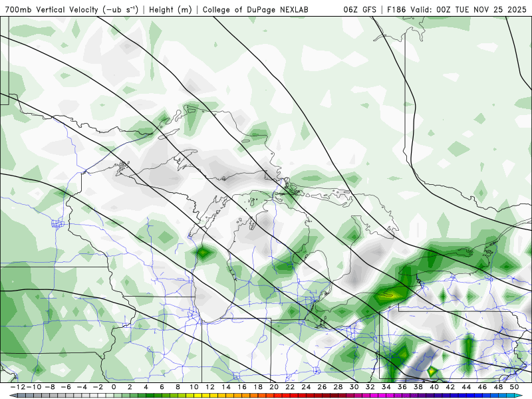Click the "-8" color scale label

49,387
